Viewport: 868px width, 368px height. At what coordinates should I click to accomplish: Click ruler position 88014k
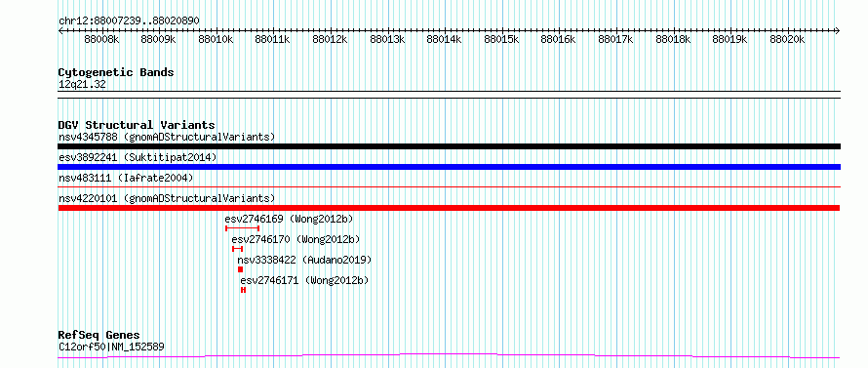(x=445, y=39)
